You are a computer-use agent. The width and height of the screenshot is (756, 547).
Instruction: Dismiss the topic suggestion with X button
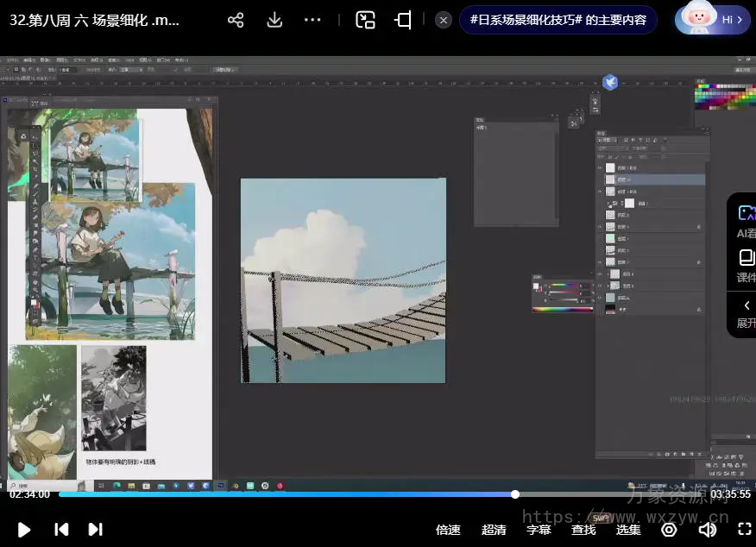(x=444, y=20)
